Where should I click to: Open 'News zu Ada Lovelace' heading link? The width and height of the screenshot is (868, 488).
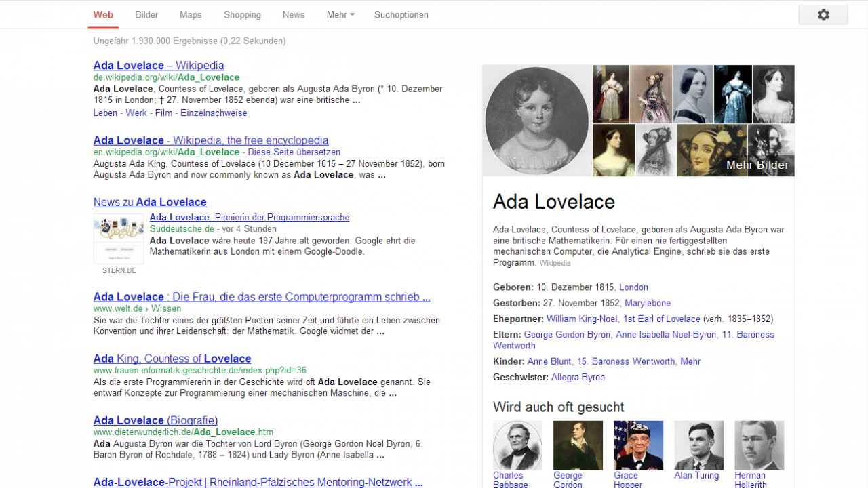click(150, 202)
